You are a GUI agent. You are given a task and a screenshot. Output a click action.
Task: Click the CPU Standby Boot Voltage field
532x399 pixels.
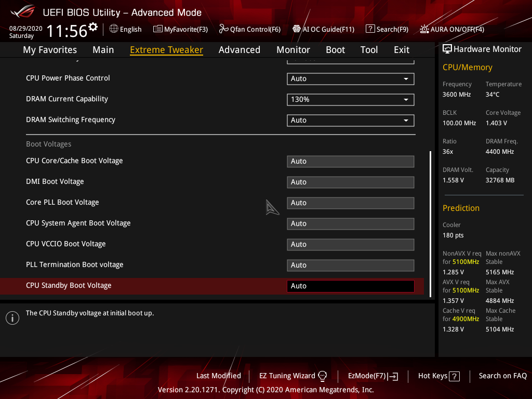pos(351,286)
